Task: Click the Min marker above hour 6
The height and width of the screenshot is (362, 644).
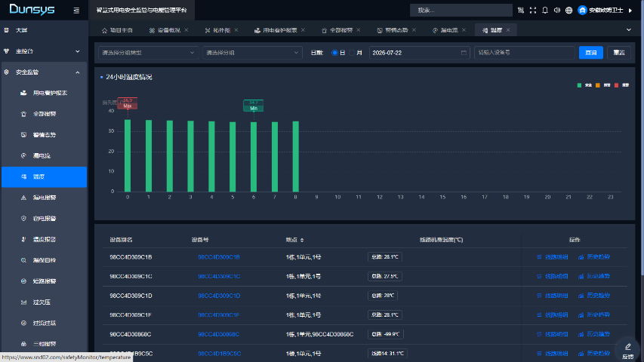Action: pos(254,106)
